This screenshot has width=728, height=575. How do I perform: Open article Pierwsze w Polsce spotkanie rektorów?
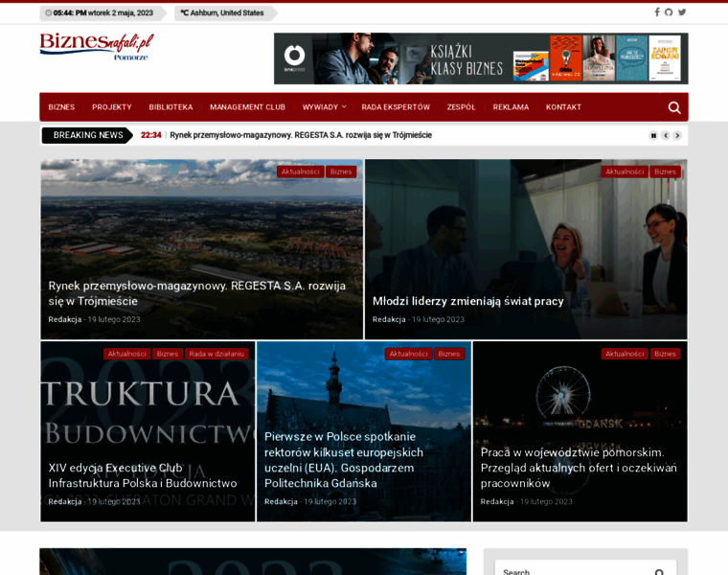(344, 460)
